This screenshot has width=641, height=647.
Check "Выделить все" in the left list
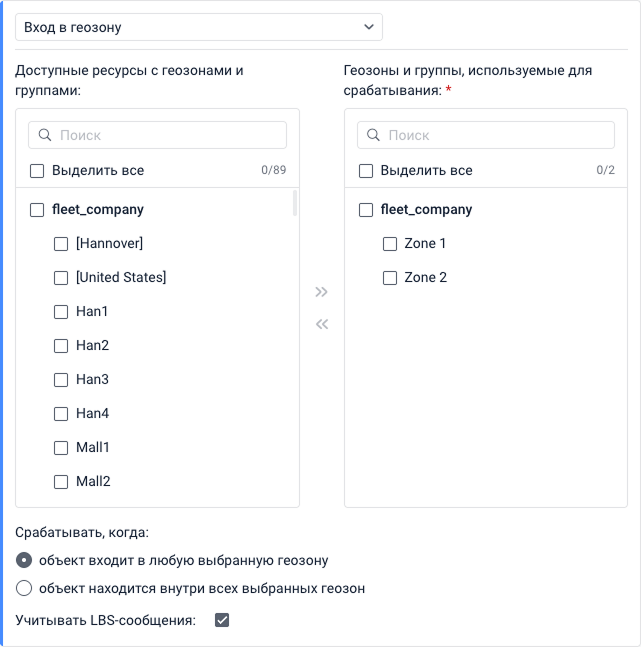(x=37, y=171)
